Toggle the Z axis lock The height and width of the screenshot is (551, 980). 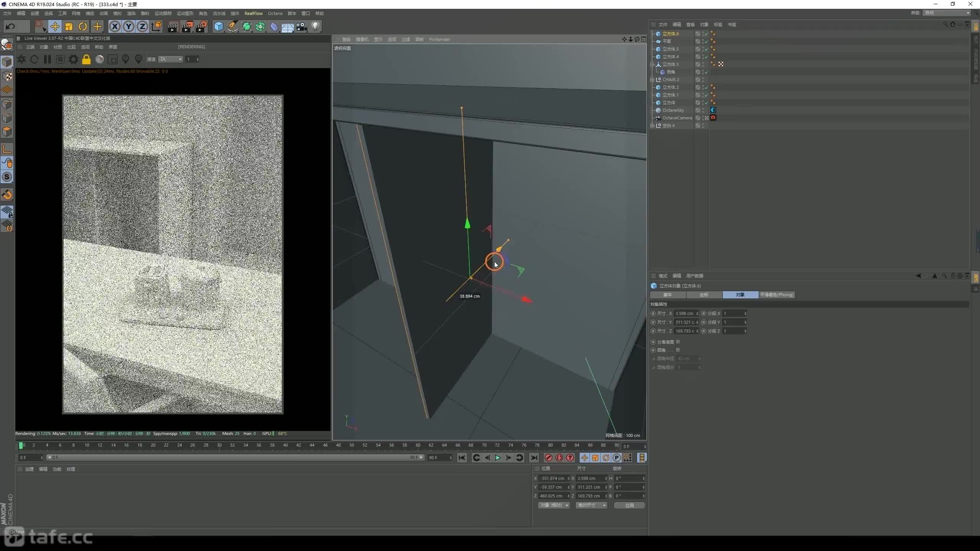coord(142,26)
